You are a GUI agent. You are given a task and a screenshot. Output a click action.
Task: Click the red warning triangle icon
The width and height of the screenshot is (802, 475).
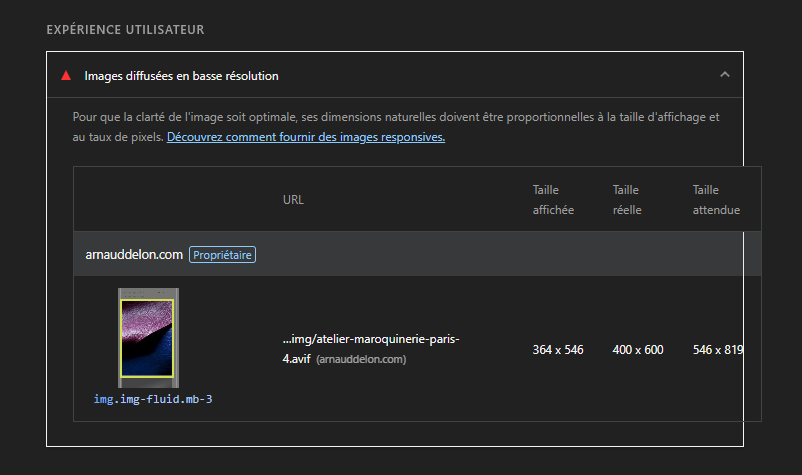coord(66,75)
